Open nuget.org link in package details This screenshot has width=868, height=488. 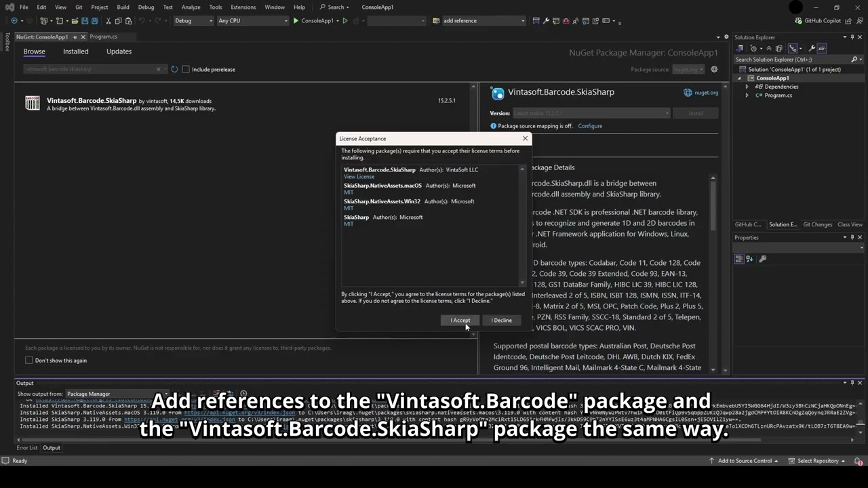tap(701, 93)
